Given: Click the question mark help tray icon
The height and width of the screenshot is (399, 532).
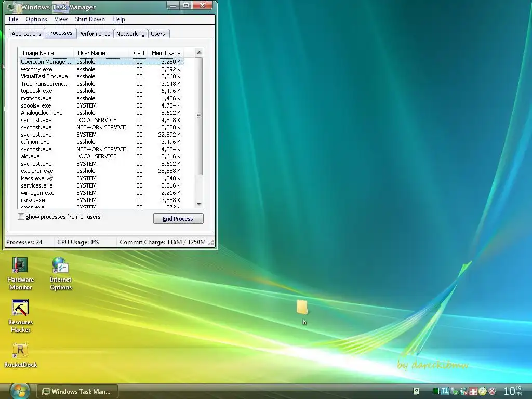Looking at the screenshot, I should (x=416, y=391).
